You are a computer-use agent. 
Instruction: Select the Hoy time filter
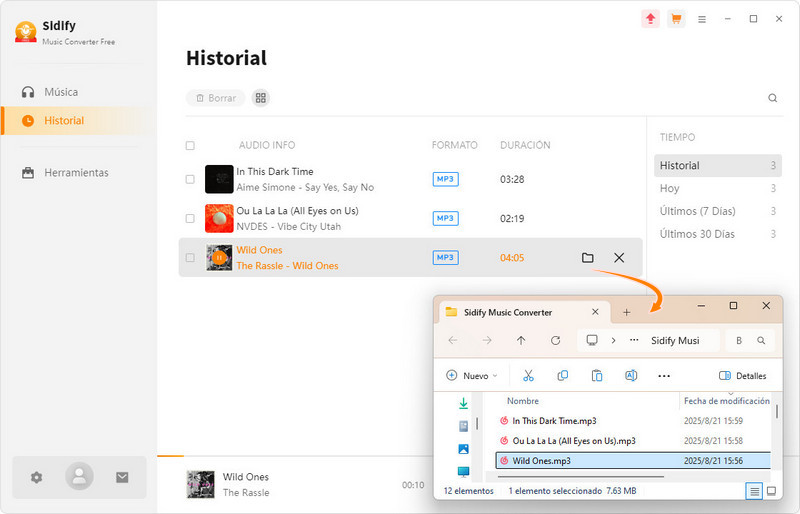tap(717, 188)
